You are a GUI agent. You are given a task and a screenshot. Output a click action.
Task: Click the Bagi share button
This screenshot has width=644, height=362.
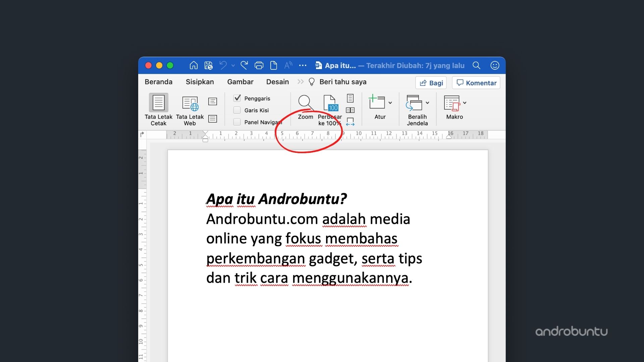click(431, 82)
